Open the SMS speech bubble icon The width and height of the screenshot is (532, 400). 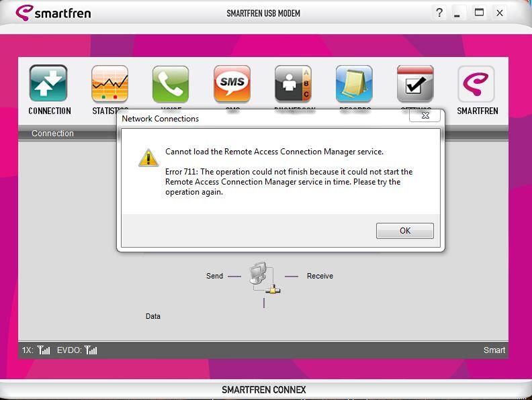pos(232,84)
